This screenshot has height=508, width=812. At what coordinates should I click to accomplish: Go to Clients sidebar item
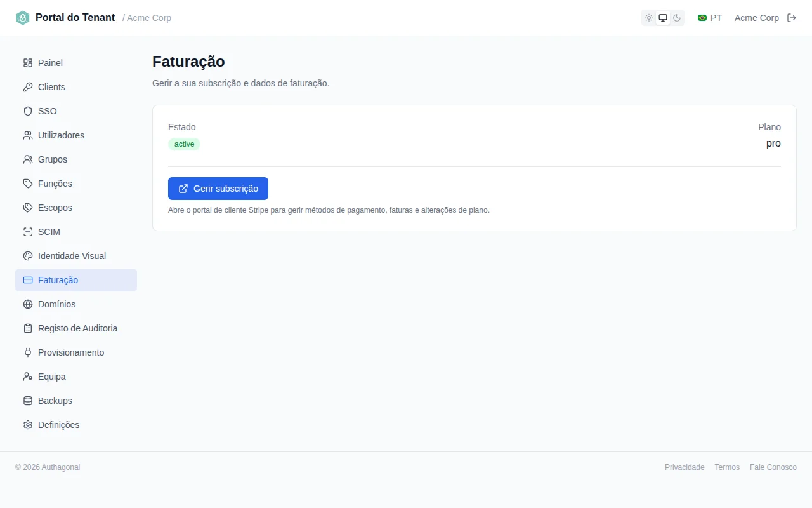[x=76, y=87]
